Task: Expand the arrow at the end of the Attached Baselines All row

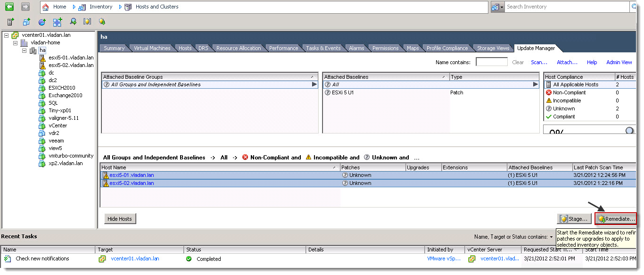Action: coord(535,85)
